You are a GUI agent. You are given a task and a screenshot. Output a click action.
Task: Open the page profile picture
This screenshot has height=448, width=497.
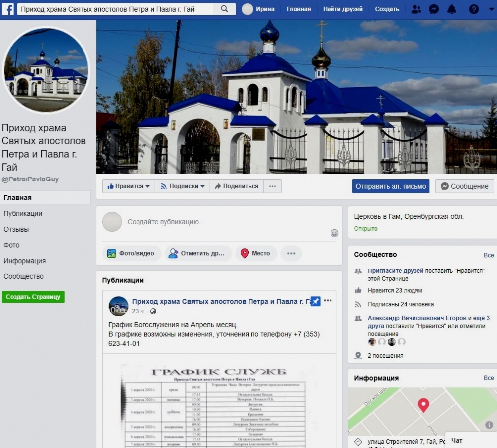(46, 70)
